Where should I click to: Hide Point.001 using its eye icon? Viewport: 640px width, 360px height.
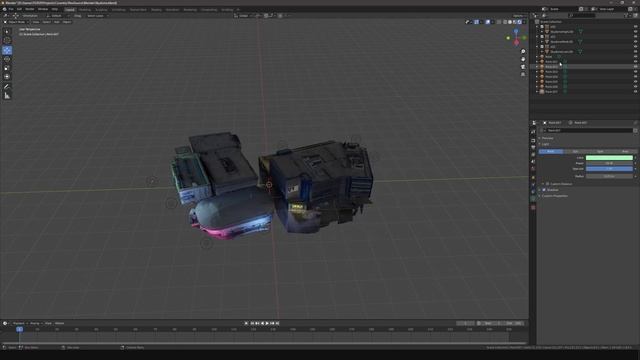pos(636,62)
